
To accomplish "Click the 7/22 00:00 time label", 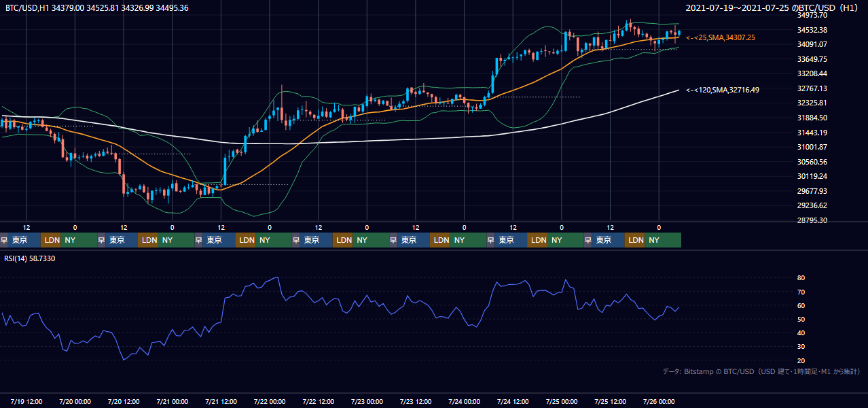I will pyautogui.click(x=270, y=401).
